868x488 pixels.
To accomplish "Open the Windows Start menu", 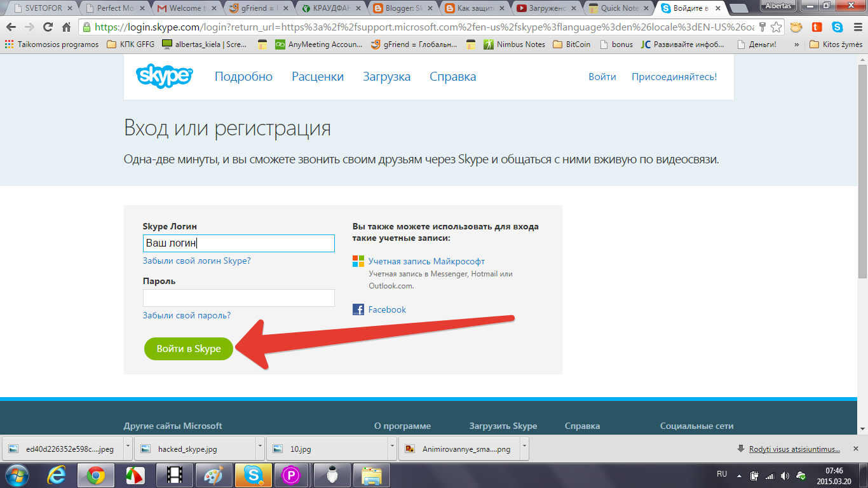I will coord(17,475).
